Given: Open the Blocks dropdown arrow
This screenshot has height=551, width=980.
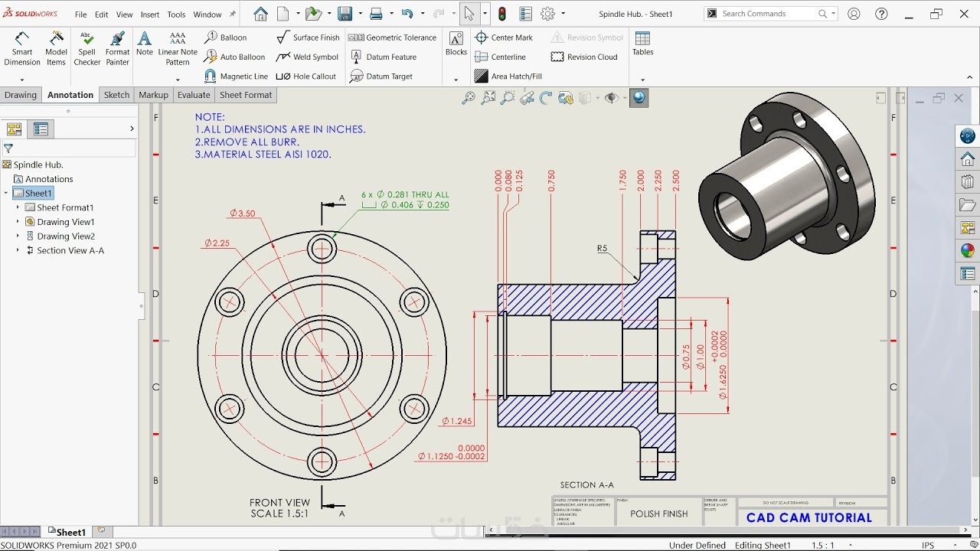Looking at the screenshot, I should (x=456, y=80).
